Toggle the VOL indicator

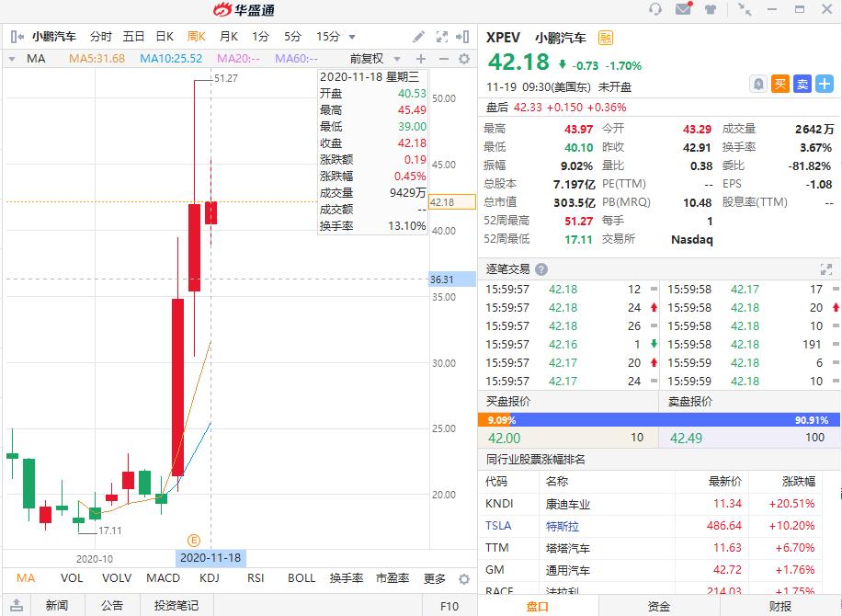tap(72, 578)
